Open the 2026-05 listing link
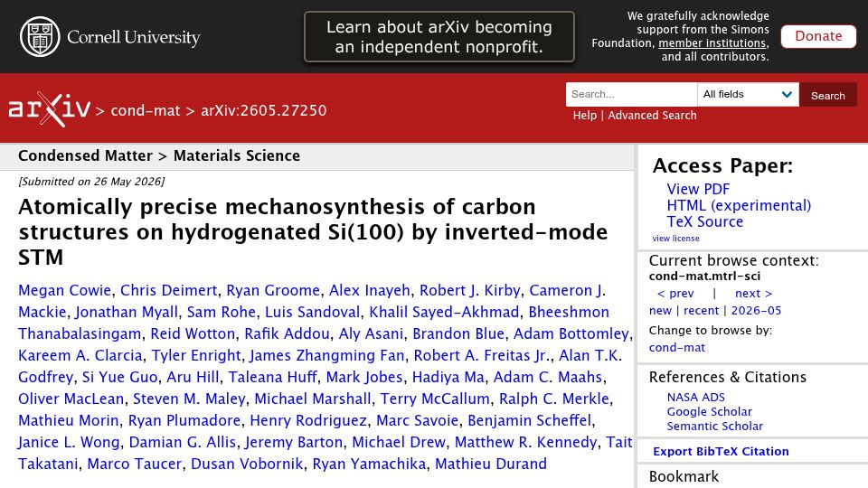 point(756,310)
